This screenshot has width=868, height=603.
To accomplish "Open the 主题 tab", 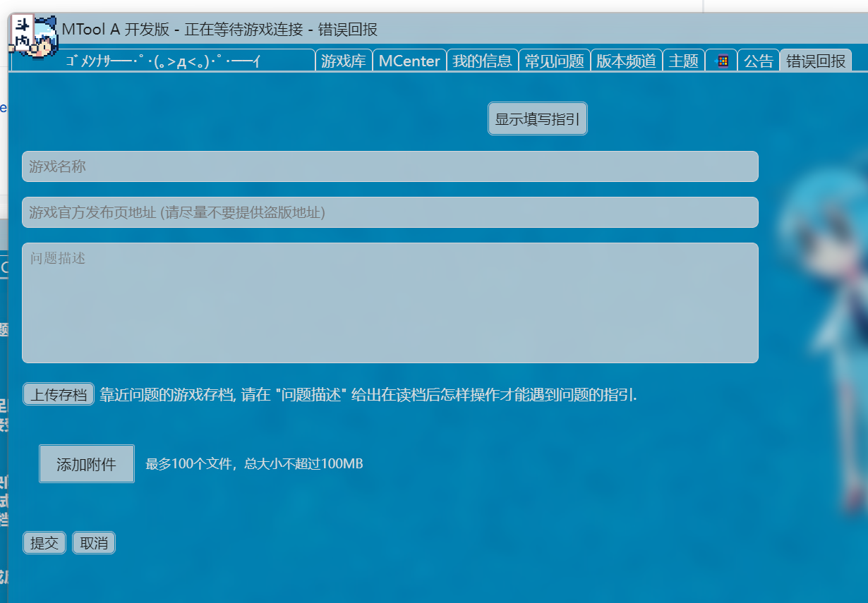I will (684, 61).
